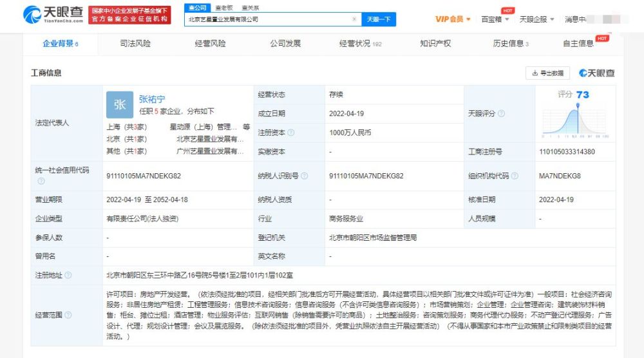Switch to the 司法风险 tab

pos(135,43)
